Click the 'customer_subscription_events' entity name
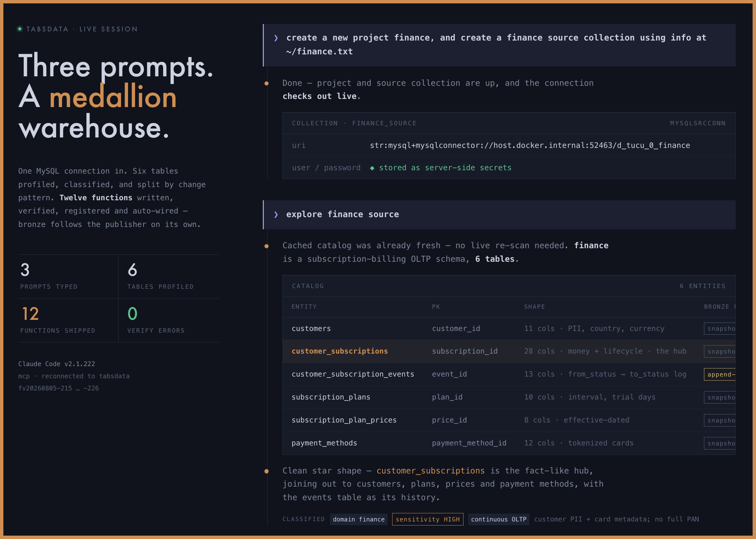This screenshot has height=539, width=756. 353,374
